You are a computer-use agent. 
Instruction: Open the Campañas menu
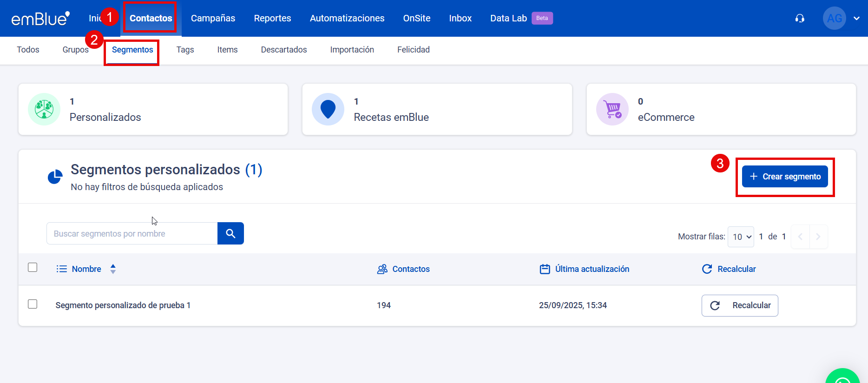213,18
